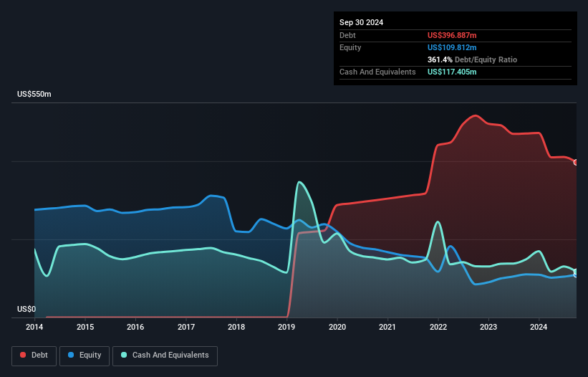
Task: Click the 2019 x-axis label
Action: [286, 327]
